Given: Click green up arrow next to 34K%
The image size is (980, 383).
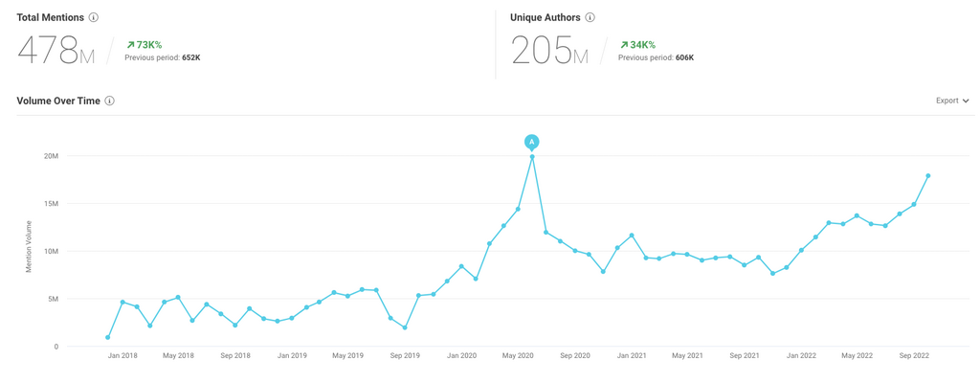Looking at the screenshot, I should [x=624, y=45].
